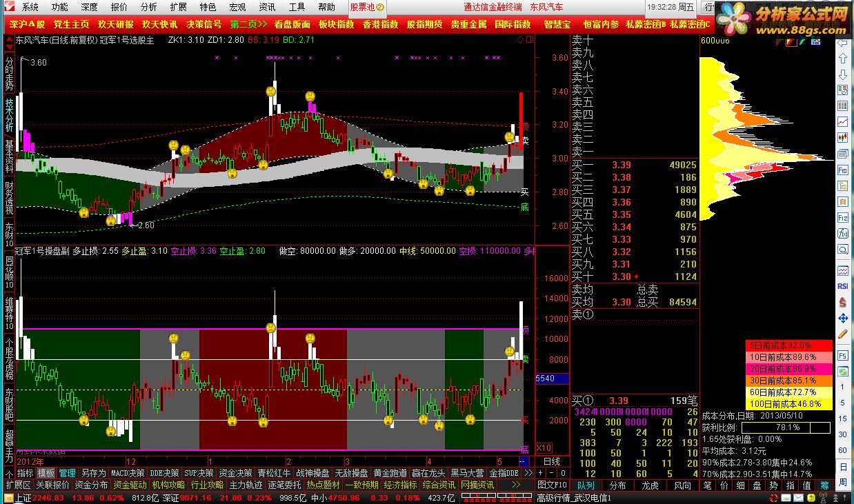This screenshot has height=504, width=854.
Task: Open the 日线 period selector
Action: tap(552, 461)
